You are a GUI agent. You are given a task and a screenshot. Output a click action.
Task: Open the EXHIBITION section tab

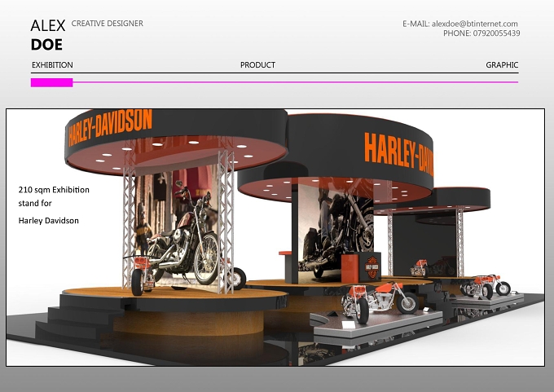click(52, 65)
